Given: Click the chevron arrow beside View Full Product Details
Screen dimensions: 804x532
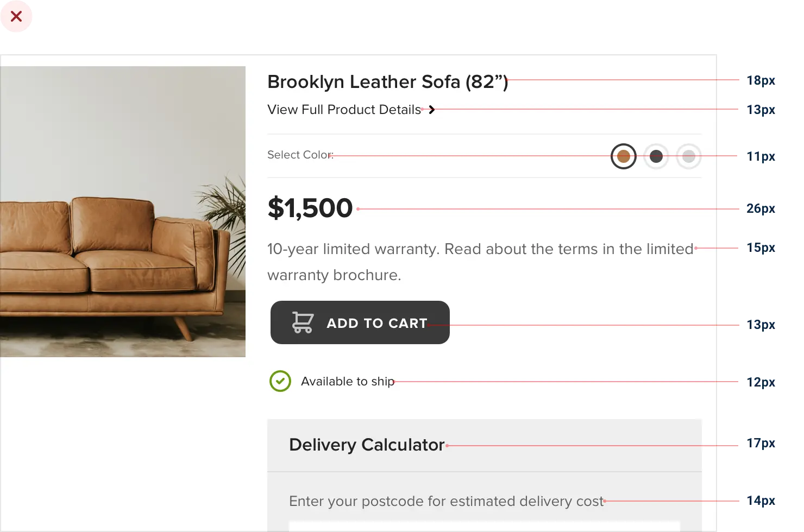Looking at the screenshot, I should 432,110.
